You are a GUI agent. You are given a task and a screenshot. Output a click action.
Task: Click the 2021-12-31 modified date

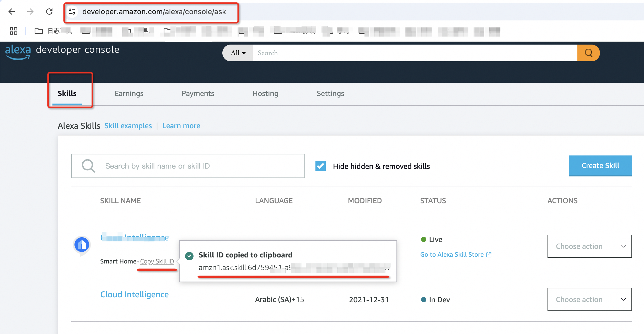[369, 300]
